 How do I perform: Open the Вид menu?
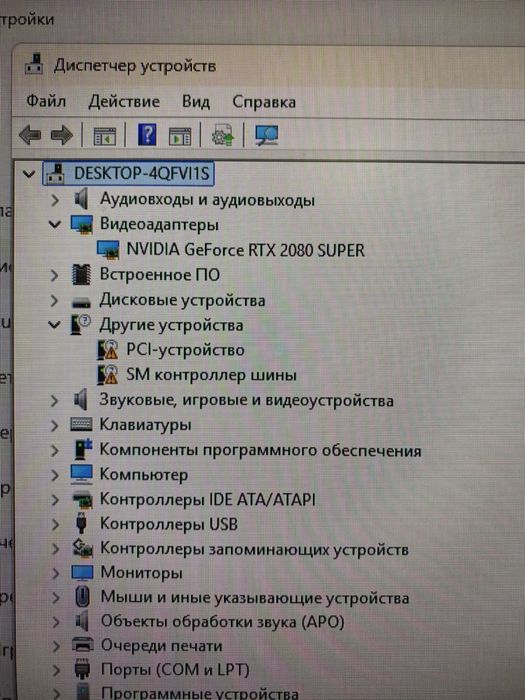(196, 102)
